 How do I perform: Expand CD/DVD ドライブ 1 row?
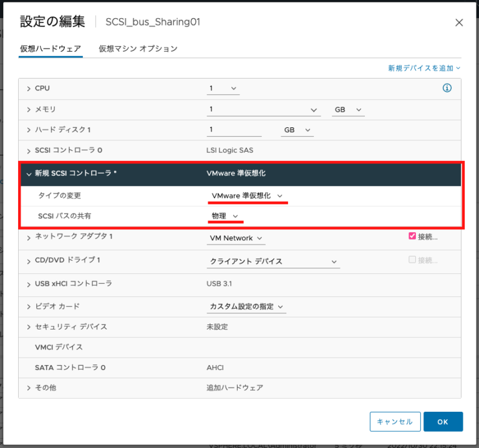29,261
